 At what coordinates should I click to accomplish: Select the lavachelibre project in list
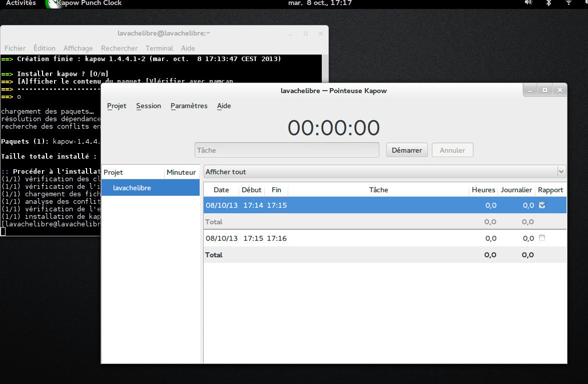150,188
